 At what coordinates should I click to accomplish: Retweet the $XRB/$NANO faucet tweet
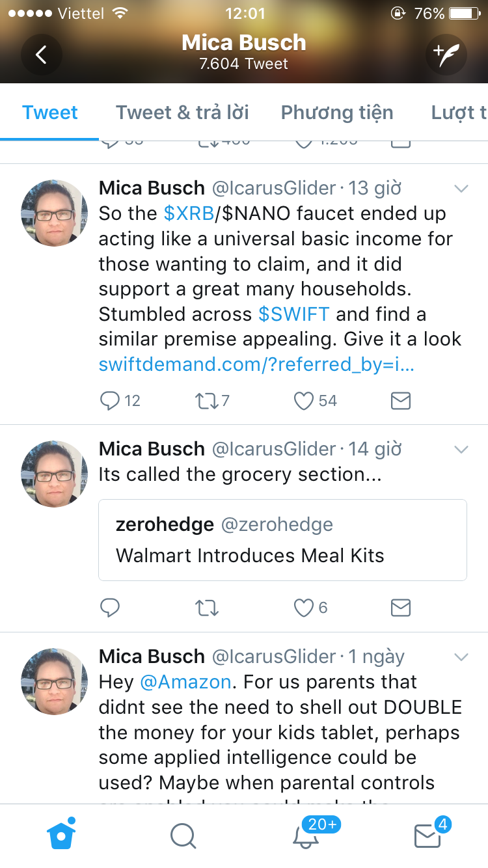207,401
